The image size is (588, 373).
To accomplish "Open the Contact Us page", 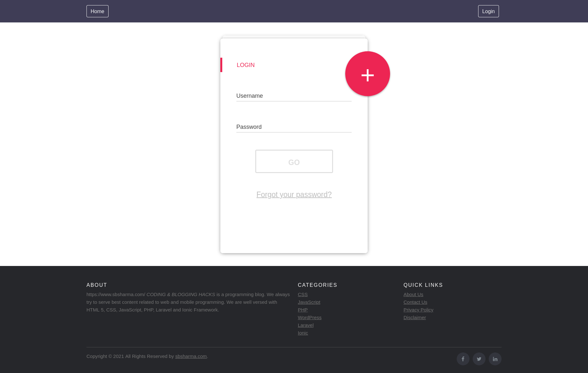I will 415,302.
